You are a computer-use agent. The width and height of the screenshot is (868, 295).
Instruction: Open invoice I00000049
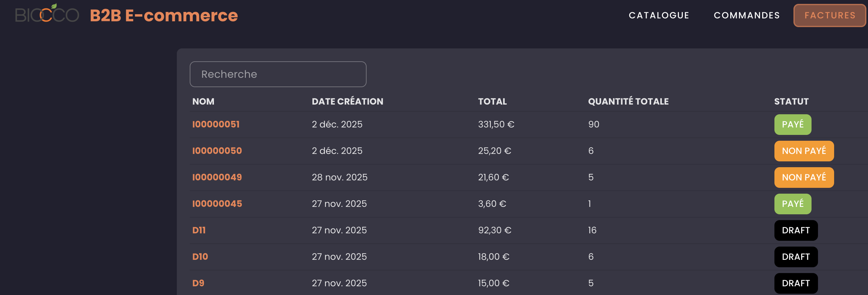click(x=217, y=177)
